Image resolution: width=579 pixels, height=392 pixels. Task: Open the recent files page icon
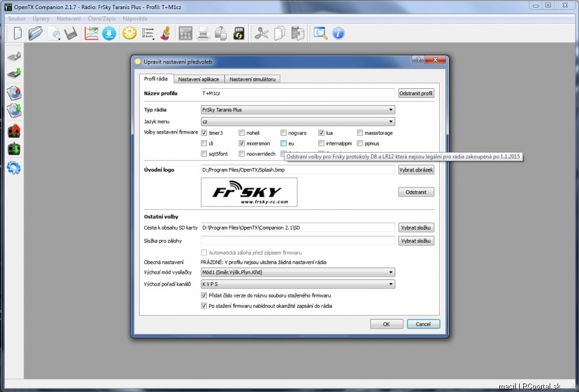[55, 33]
